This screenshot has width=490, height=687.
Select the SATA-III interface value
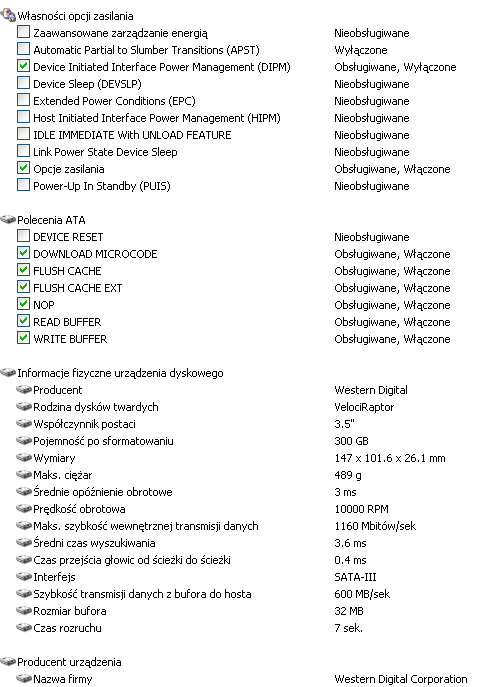tap(355, 577)
